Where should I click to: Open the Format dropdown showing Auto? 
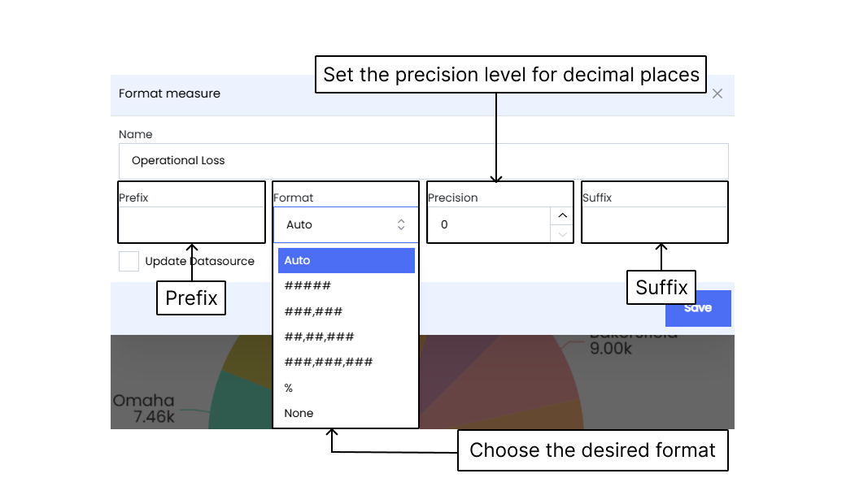[x=346, y=225]
